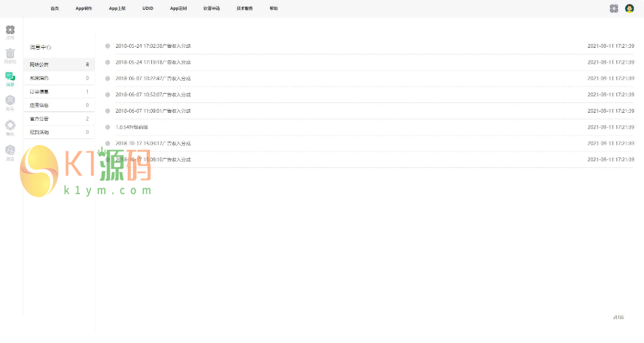The width and height of the screenshot is (644, 343).
Task: Open message 2018-06-07 10:52:07 广告收入分成
Action: [153, 94]
